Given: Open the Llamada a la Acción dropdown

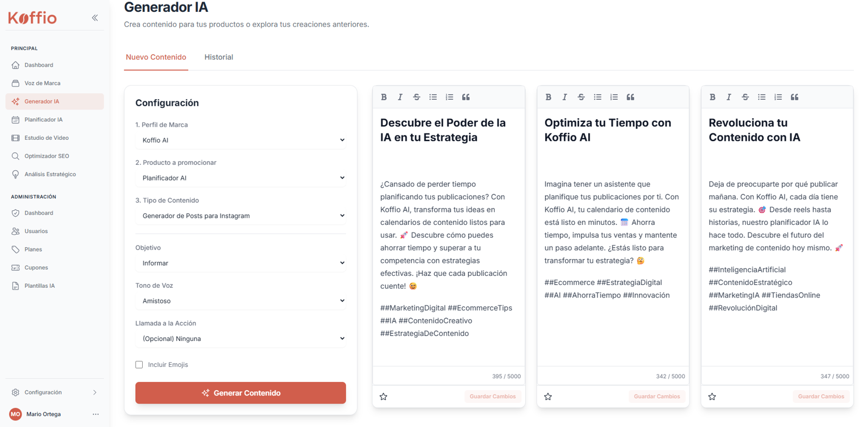Looking at the screenshot, I should 240,339.
